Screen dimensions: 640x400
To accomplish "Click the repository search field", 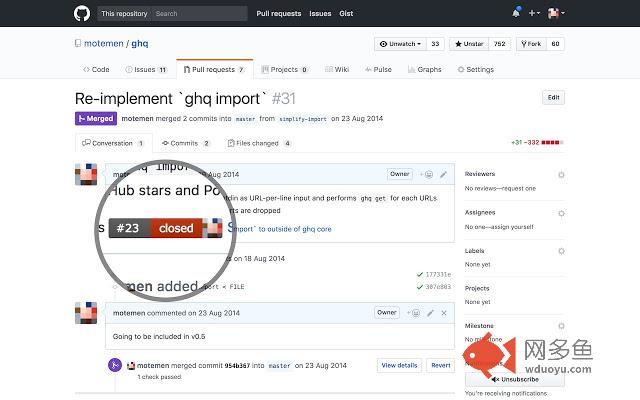I will point(199,13).
